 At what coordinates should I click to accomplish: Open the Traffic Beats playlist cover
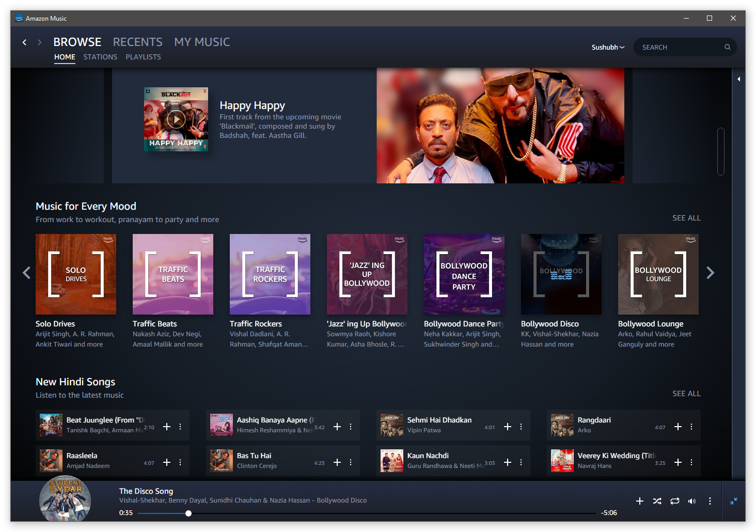click(173, 274)
